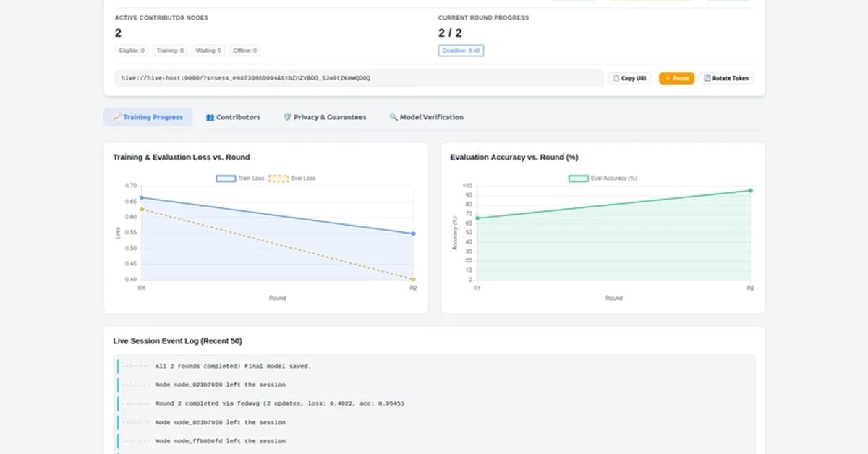
Task: Click the 'Round 2 completed via fedavg' log entry
Action: click(x=435, y=403)
